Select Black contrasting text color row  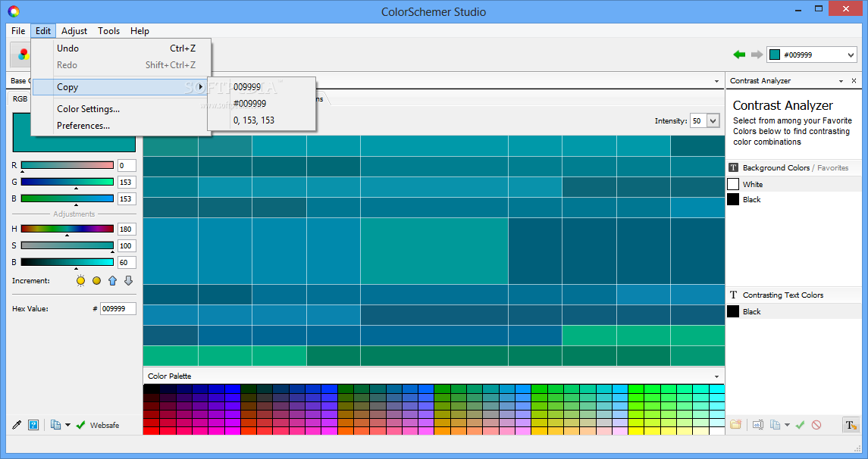[794, 311]
